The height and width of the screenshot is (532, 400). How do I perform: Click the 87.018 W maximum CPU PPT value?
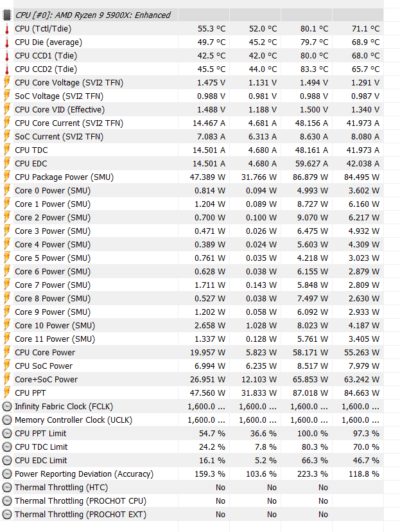(311, 393)
